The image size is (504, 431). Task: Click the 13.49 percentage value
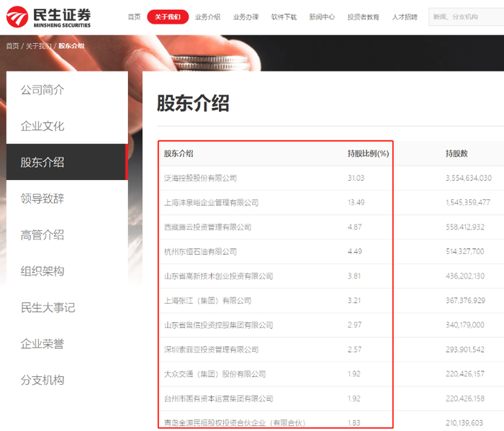coord(356,202)
